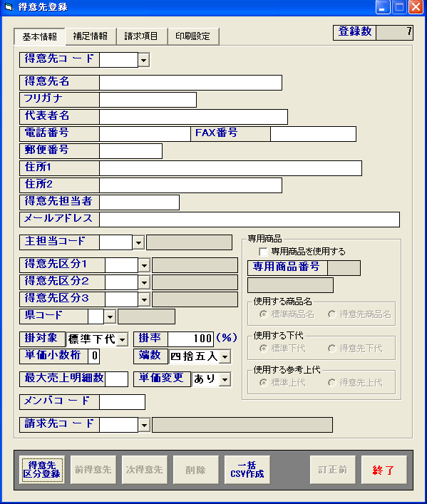Switch to the 請求項目 tab
Viewport: 427px width, 504px height.
click(141, 36)
